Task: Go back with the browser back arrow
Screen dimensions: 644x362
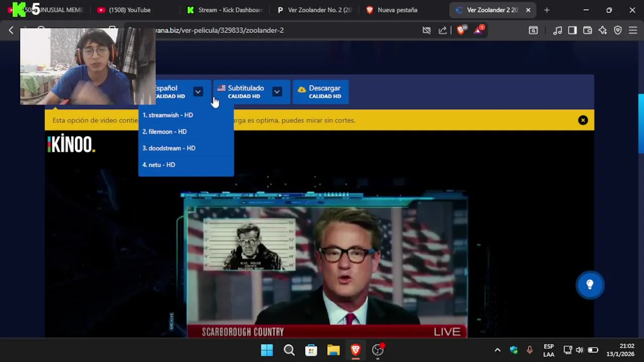Action: pos(11,30)
